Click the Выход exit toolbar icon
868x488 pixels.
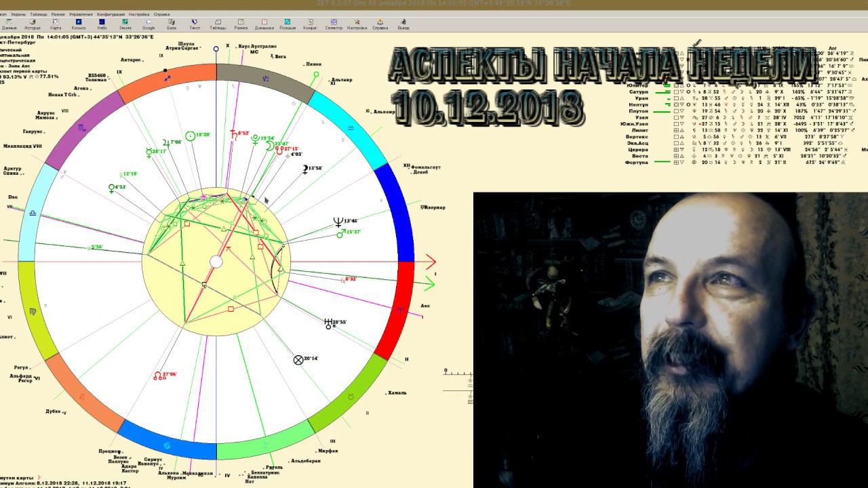click(x=403, y=24)
